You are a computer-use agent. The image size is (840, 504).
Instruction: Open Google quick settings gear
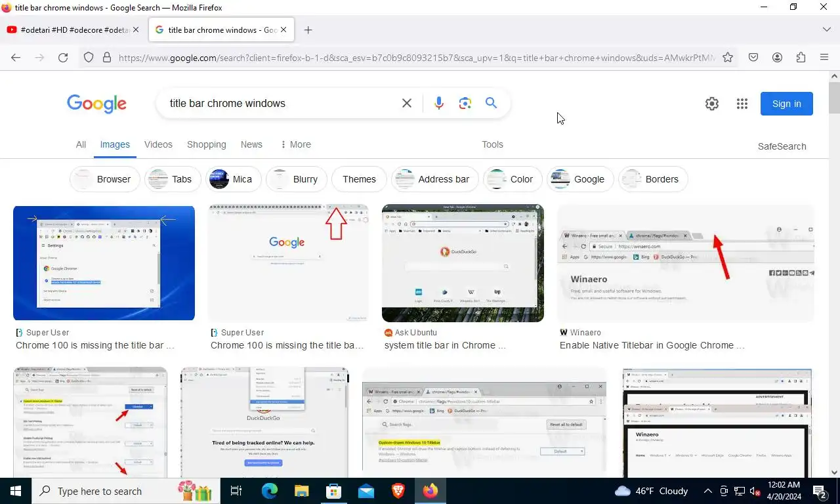[712, 104]
